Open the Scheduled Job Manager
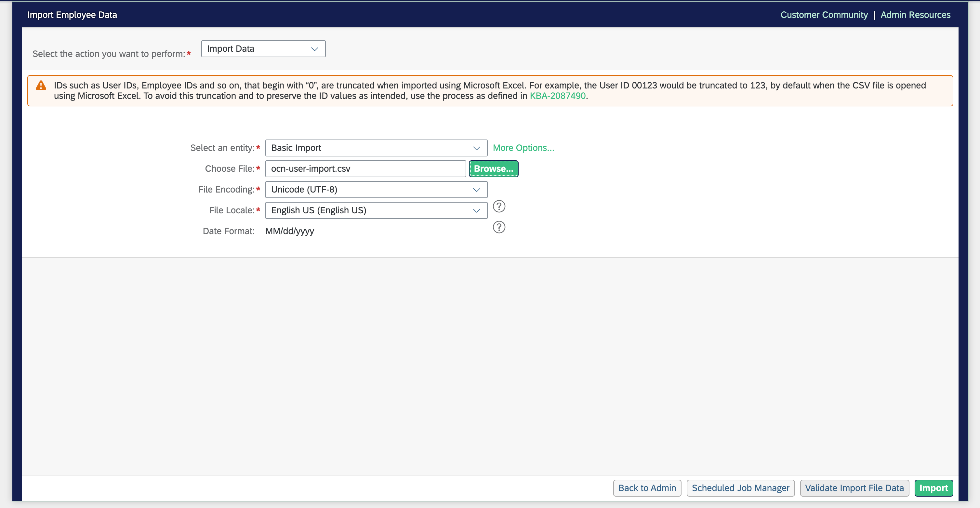Image resolution: width=980 pixels, height=508 pixels. 740,488
